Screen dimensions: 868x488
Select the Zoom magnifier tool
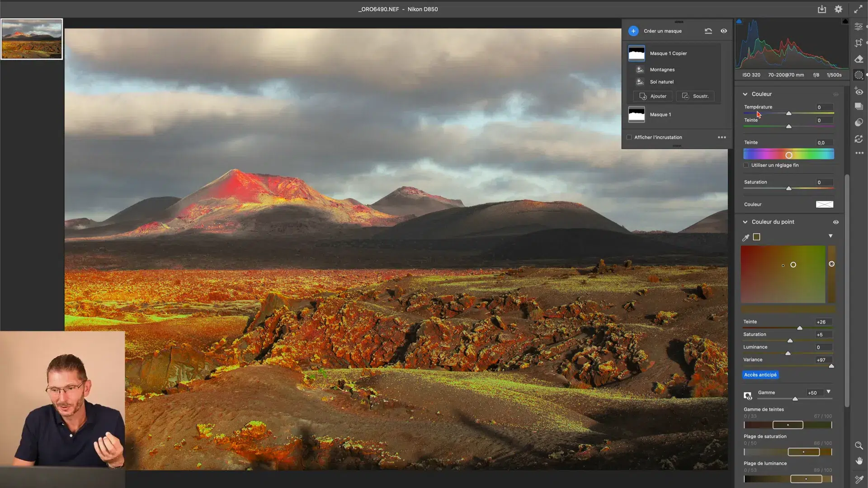859,446
